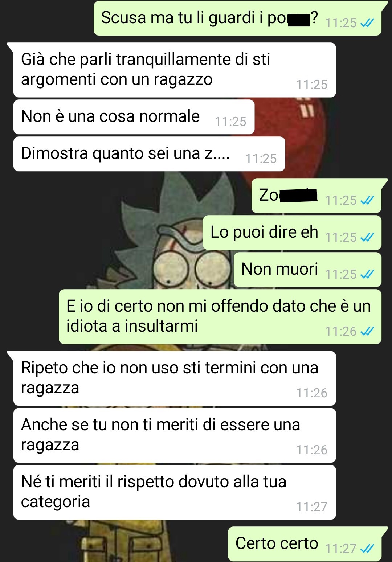Tap the message 'Non è una cosa normale'

point(134,117)
